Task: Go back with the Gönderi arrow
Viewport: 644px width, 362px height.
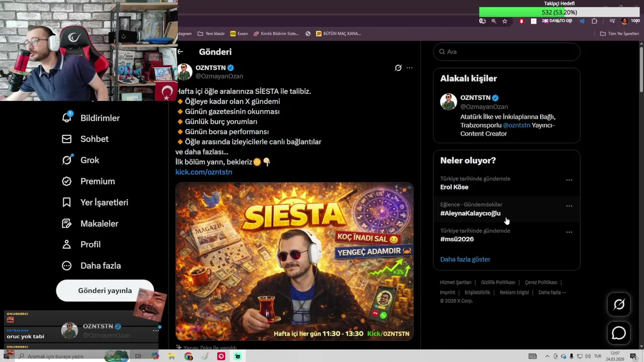Action: [180, 52]
